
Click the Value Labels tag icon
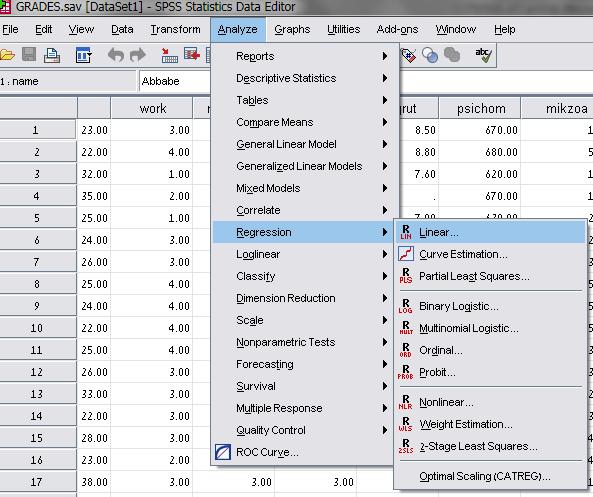[408, 55]
